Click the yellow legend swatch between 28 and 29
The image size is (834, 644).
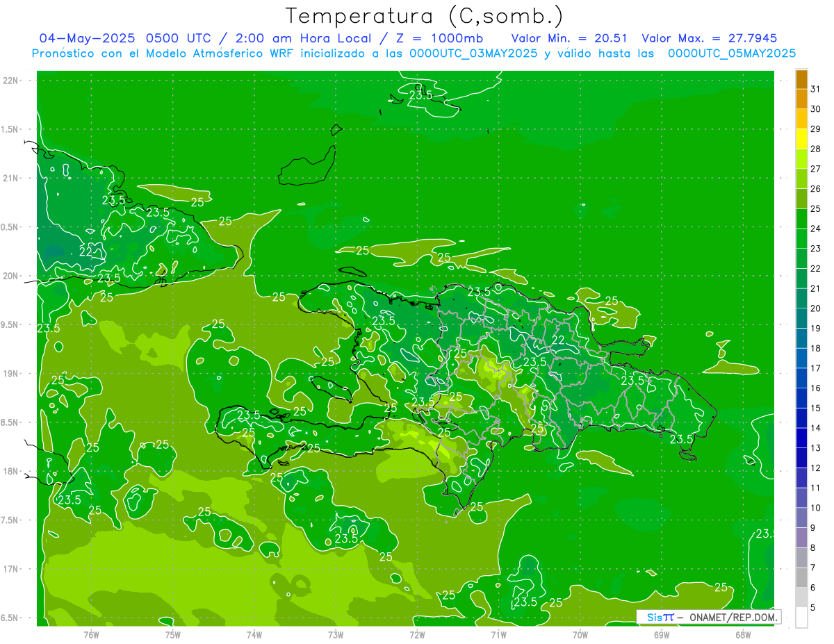point(801,139)
